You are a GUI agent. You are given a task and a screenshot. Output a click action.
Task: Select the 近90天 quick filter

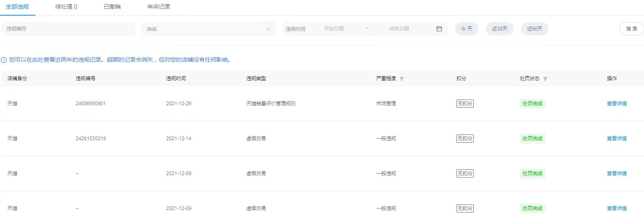point(534,29)
